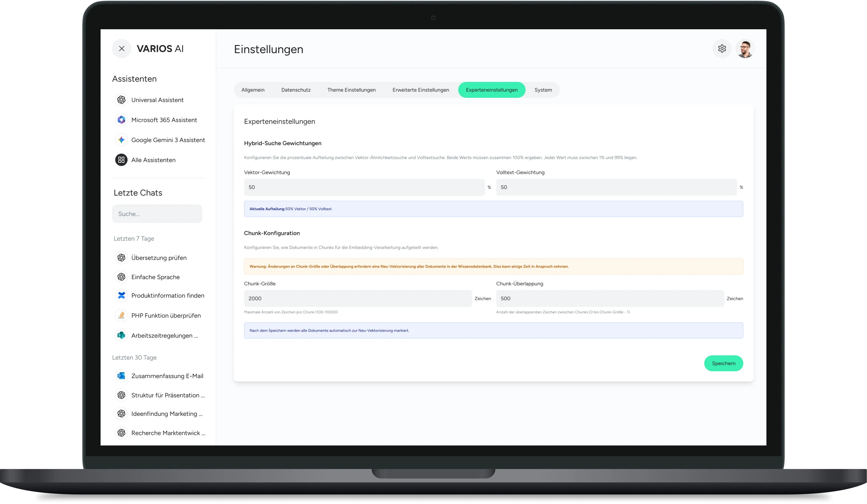
Task: Open the Microsoft 365 Assistent icon
Action: 121,120
